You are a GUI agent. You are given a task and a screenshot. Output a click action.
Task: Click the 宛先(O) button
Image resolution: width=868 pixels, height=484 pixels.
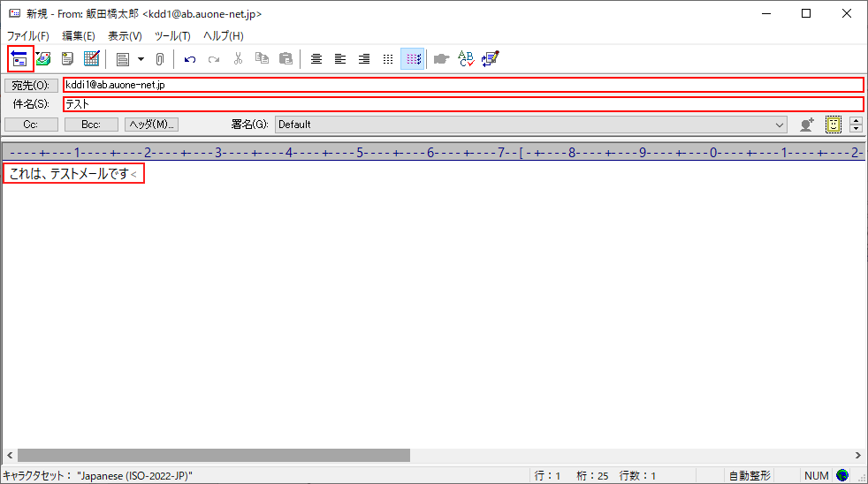tap(31, 85)
